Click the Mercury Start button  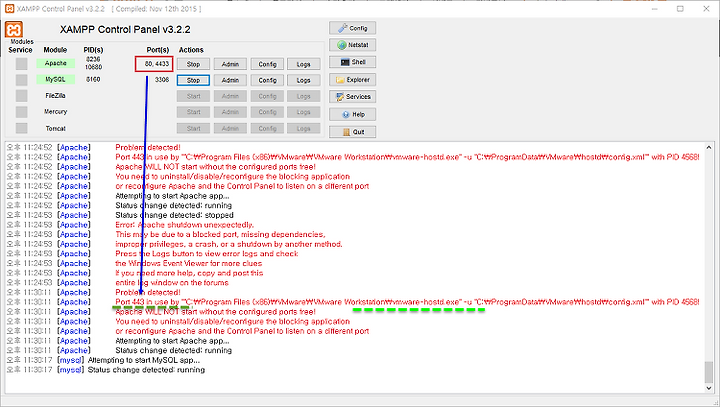tap(193, 112)
